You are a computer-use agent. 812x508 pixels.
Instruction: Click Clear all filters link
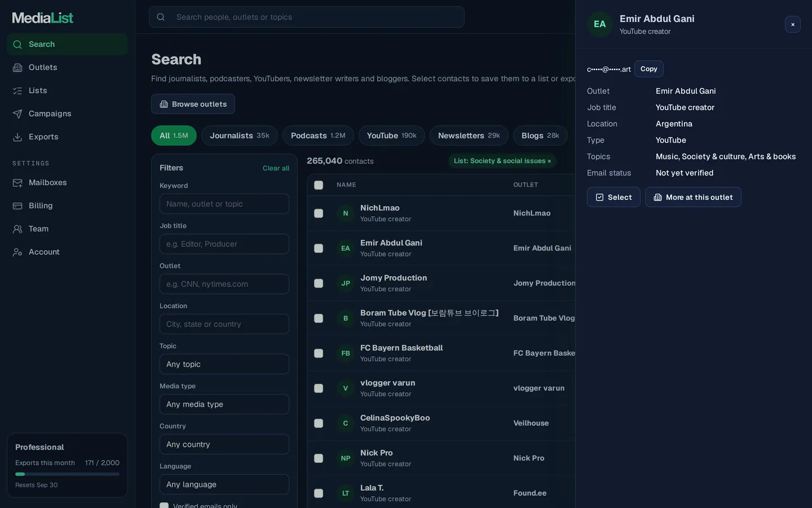(x=276, y=168)
